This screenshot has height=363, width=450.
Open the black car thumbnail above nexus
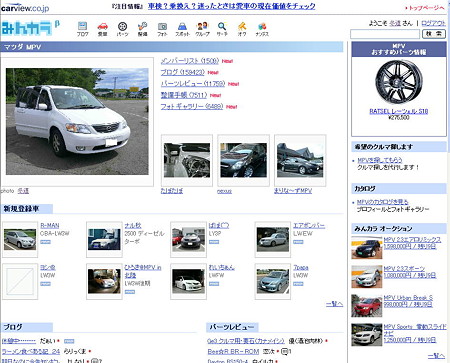(243, 160)
